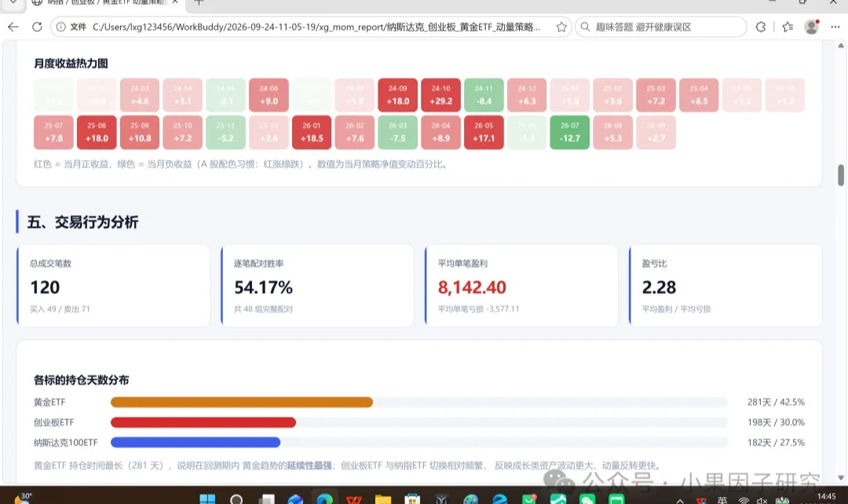Screen dimensions: 848x504
Task: Open Windows taskbar search
Action: click(236, 499)
